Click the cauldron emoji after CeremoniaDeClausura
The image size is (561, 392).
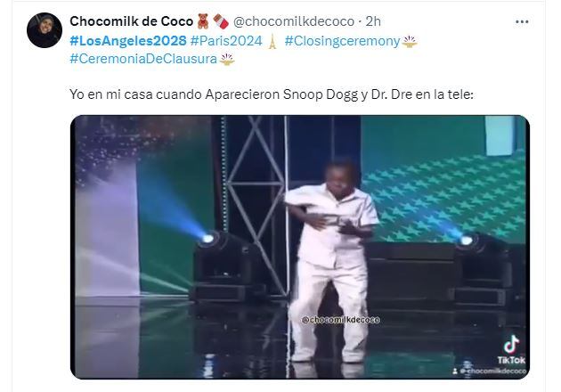[x=227, y=60]
